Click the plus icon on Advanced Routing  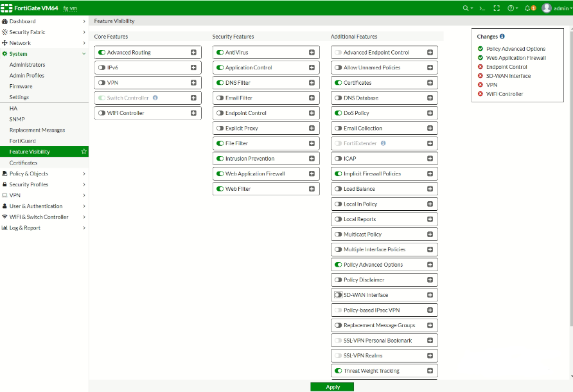(x=193, y=52)
